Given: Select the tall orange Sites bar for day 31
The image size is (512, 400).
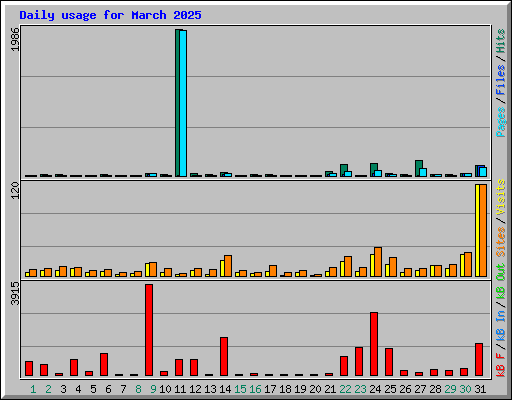Looking at the screenshot, I should tap(483, 230).
